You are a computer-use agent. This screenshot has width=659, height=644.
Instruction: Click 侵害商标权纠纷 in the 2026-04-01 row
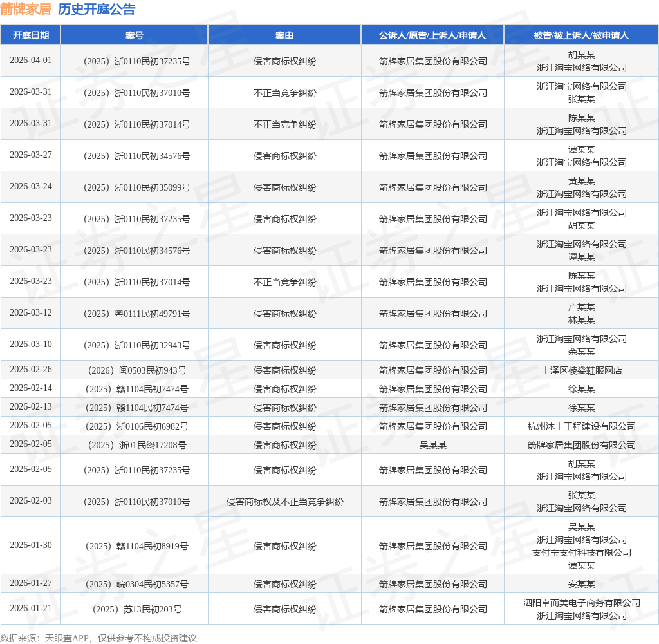[284, 61]
